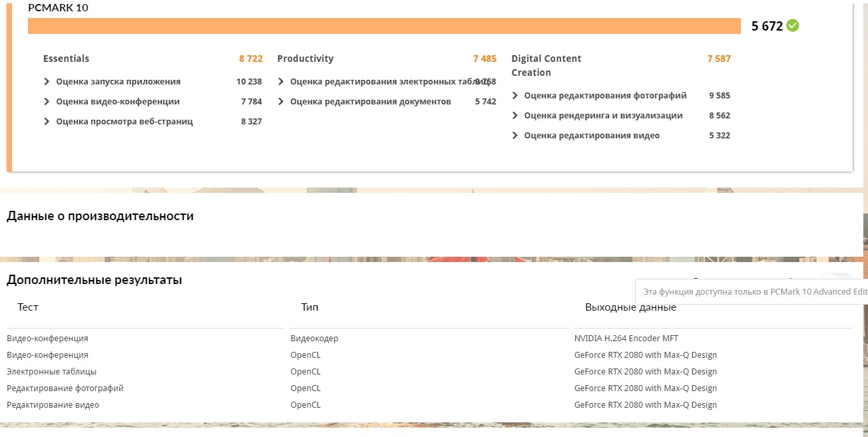Expand Оценка рендеринга и визуализации row
The width and height of the screenshot is (868, 437).
click(515, 116)
